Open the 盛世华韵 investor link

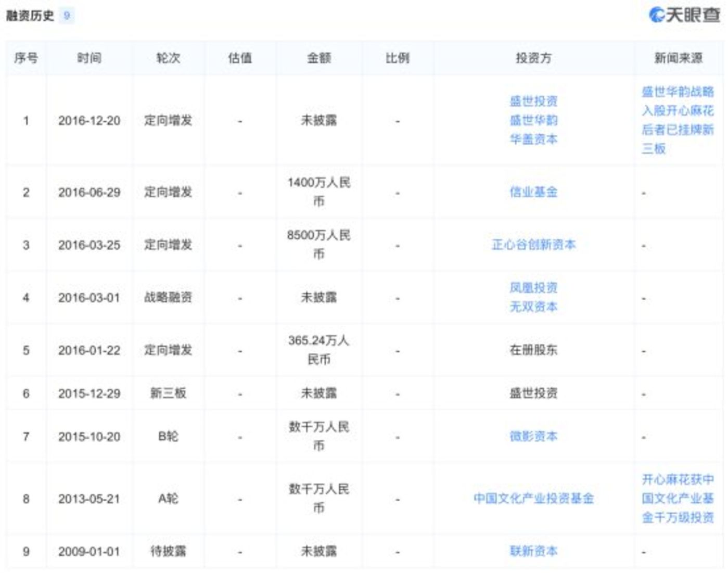click(533, 120)
